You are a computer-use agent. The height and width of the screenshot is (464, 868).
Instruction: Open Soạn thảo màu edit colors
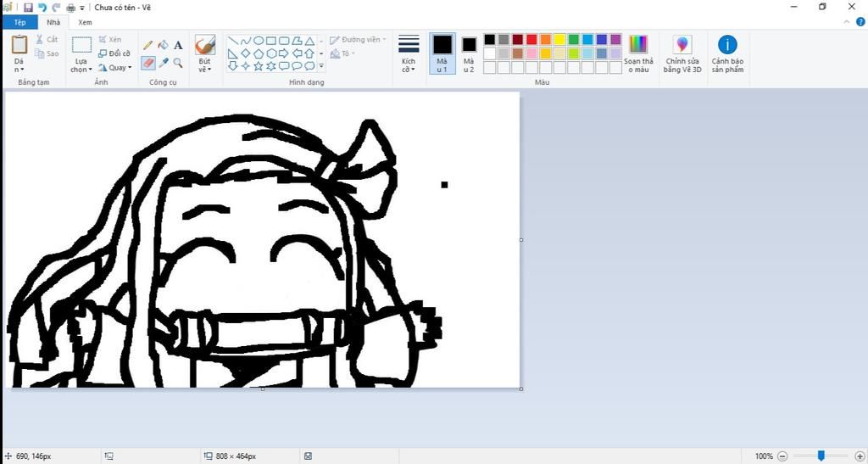(638, 53)
